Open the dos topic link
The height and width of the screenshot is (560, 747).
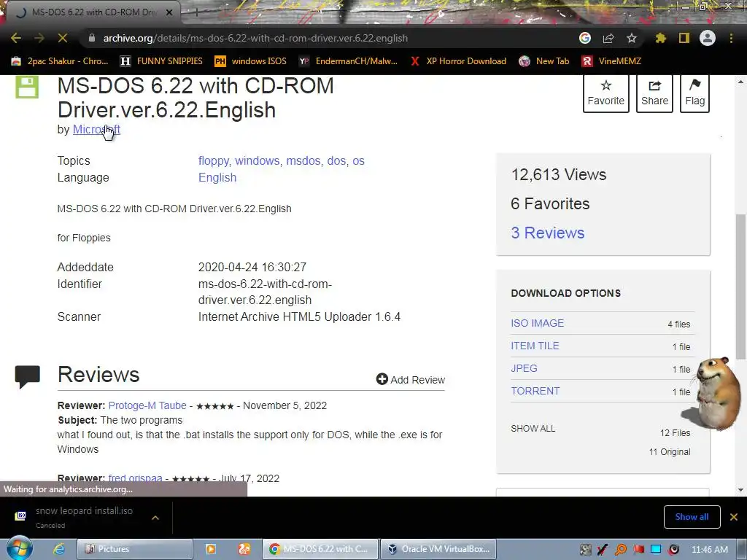point(336,161)
